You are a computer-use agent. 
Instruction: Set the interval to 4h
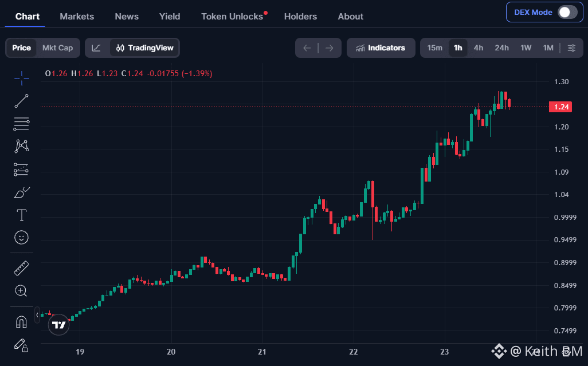point(479,48)
